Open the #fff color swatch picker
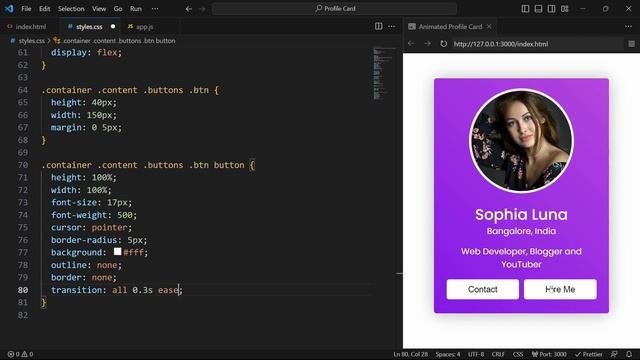Viewport: 640px width, 360px height. [x=118, y=252]
